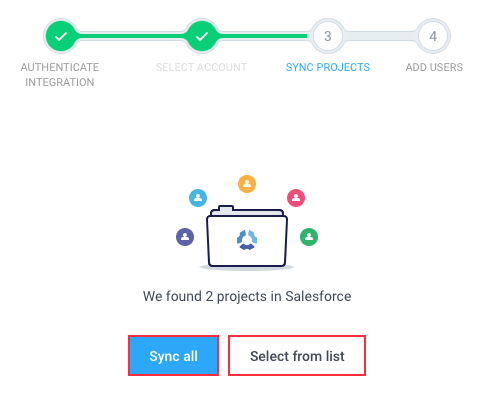Image resolution: width=491 pixels, height=401 pixels.
Task: Select step 3 circle in progress bar
Action: click(x=328, y=36)
